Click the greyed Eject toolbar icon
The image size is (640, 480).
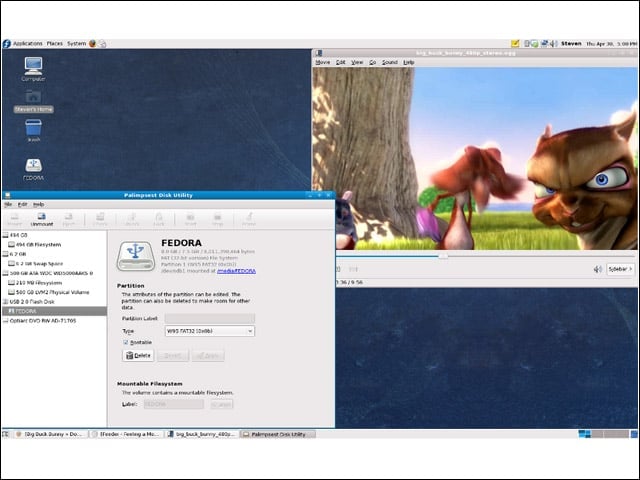tap(69, 219)
